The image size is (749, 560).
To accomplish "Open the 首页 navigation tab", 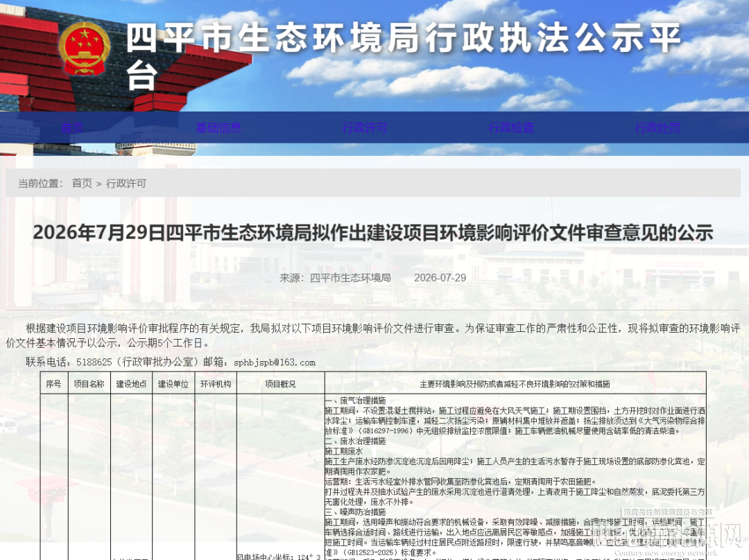I will tap(73, 128).
